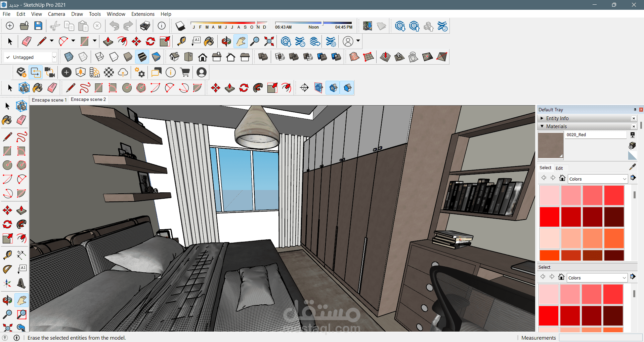Save the model with the floppy disk icon
Image resolution: width=644 pixels, height=342 pixels.
[38, 26]
